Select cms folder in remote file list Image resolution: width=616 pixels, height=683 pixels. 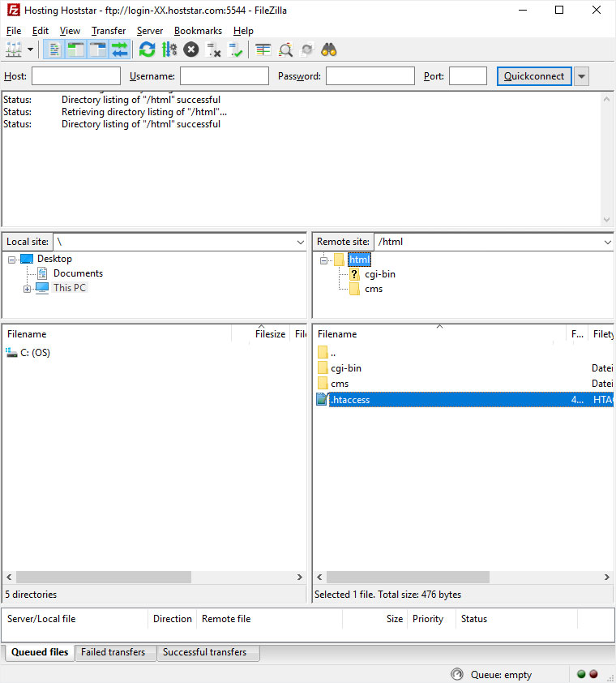click(340, 384)
